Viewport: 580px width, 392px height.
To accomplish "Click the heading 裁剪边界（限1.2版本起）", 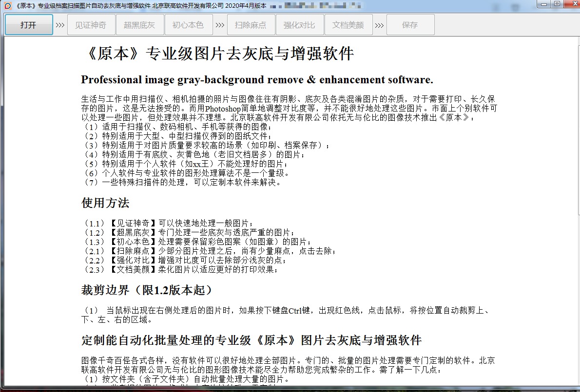I will pos(148,290).
